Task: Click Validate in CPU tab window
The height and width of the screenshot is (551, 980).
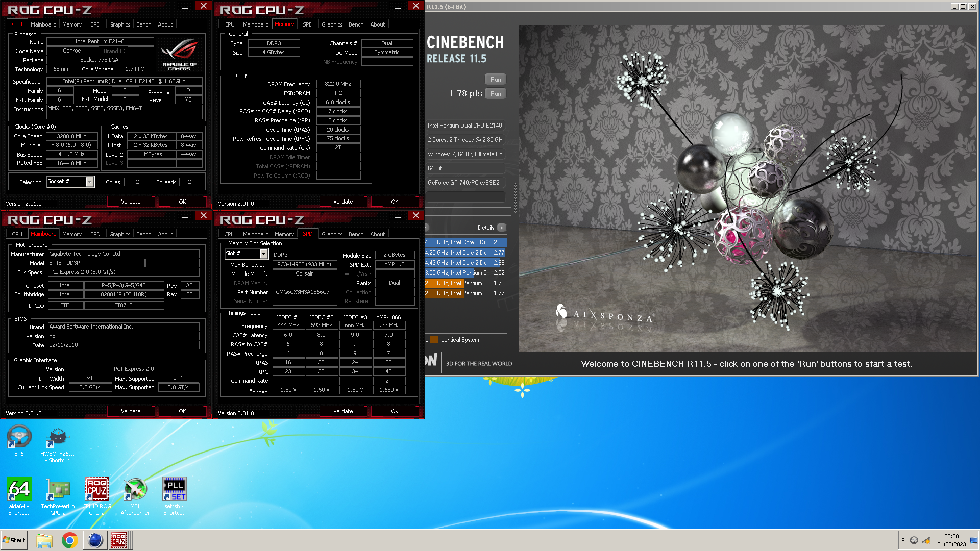Action: [131, 202]
